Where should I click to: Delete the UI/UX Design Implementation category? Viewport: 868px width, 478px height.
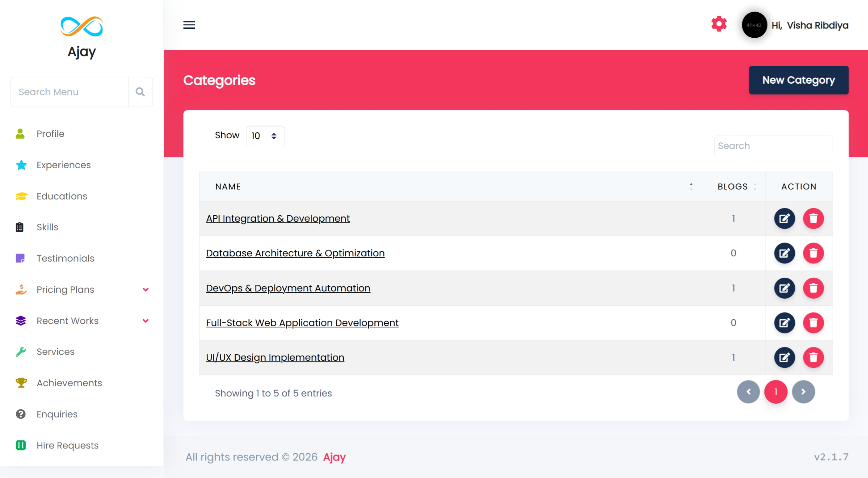(813, 357)
